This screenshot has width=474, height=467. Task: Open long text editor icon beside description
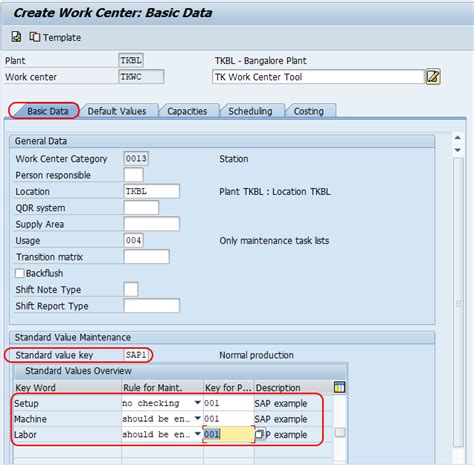433,77
